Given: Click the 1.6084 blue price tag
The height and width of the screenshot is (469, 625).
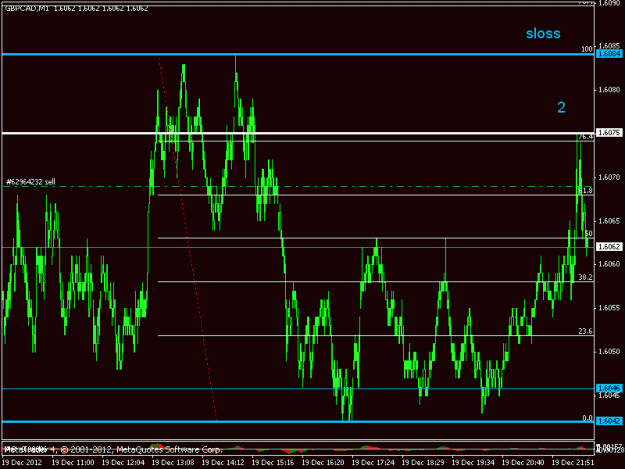Looking at the screenshot, I should pyautogui.click(x=609, y=54).
